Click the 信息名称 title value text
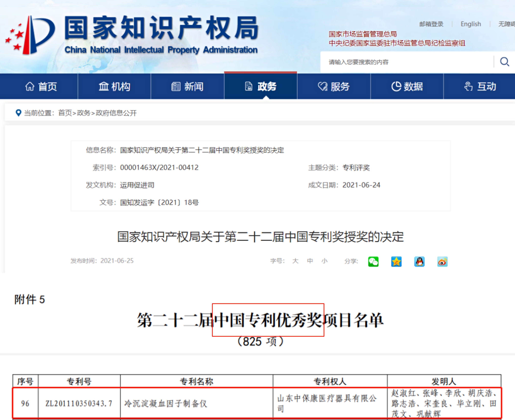Screen dimensions: 515x420 [x=202, y=150]
